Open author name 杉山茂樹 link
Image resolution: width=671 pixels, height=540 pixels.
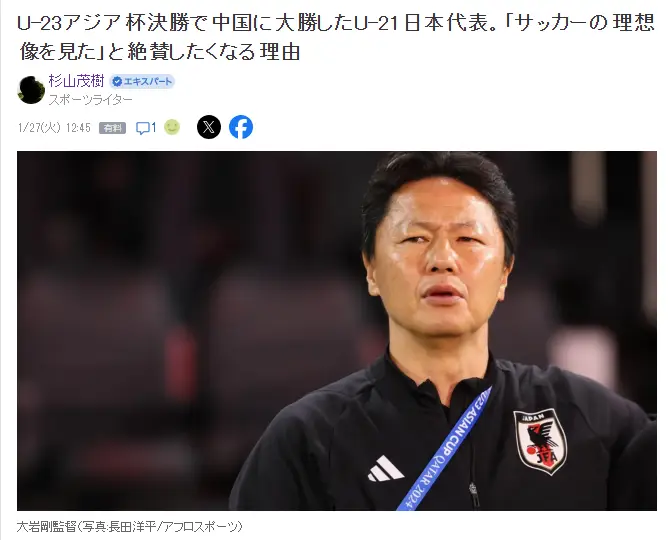[x=76, y=81]
